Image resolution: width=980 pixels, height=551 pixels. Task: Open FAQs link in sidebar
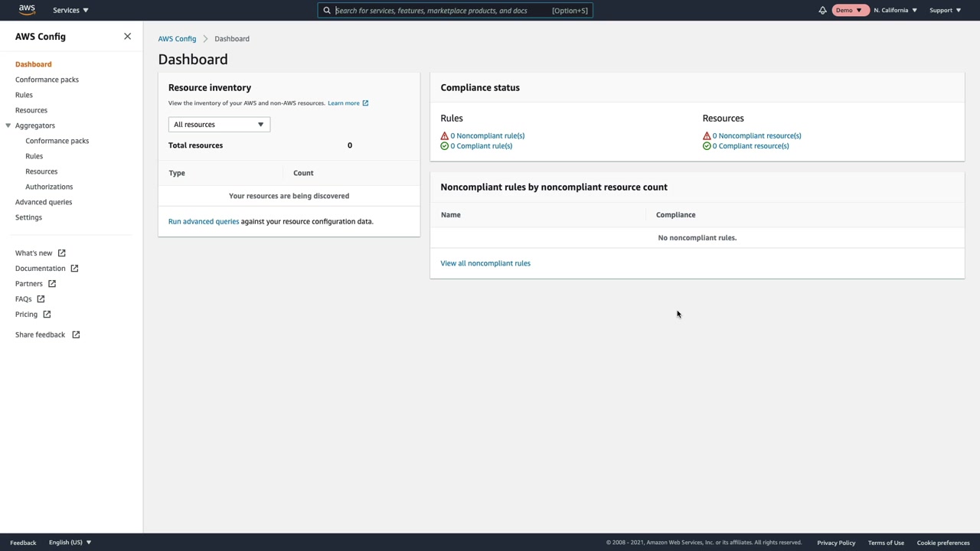[24, 299]
